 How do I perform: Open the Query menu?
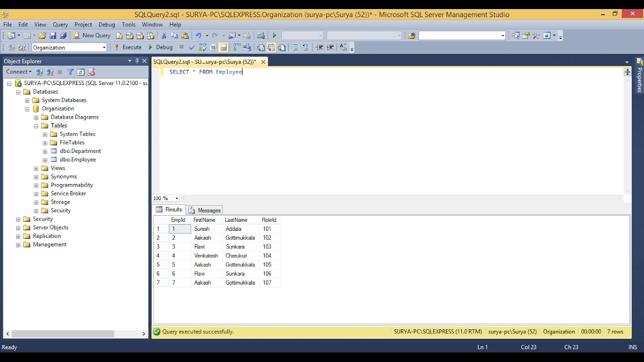(60, 24)
